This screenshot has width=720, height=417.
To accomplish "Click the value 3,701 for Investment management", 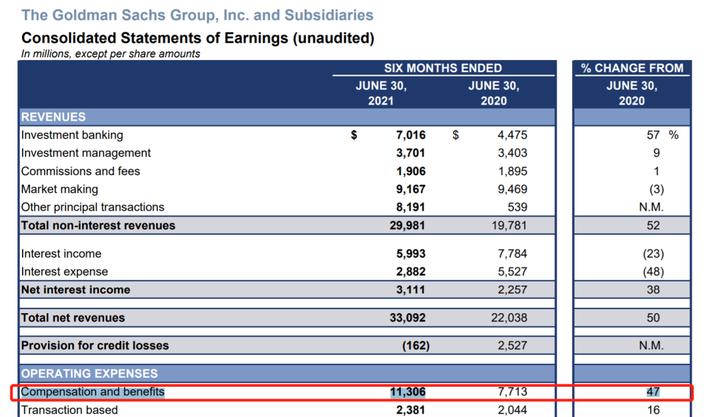I will coord(411,153).
